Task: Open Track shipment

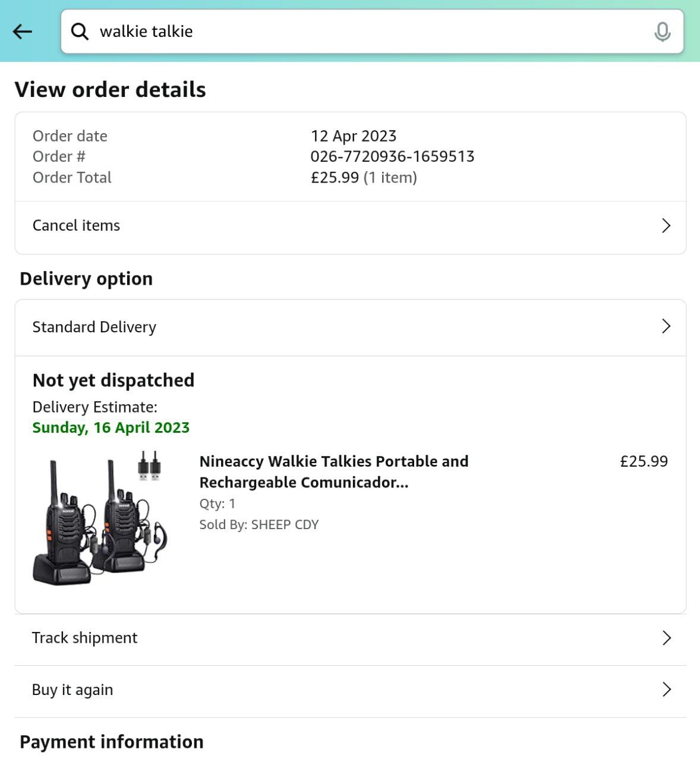Action: (85, 638)
